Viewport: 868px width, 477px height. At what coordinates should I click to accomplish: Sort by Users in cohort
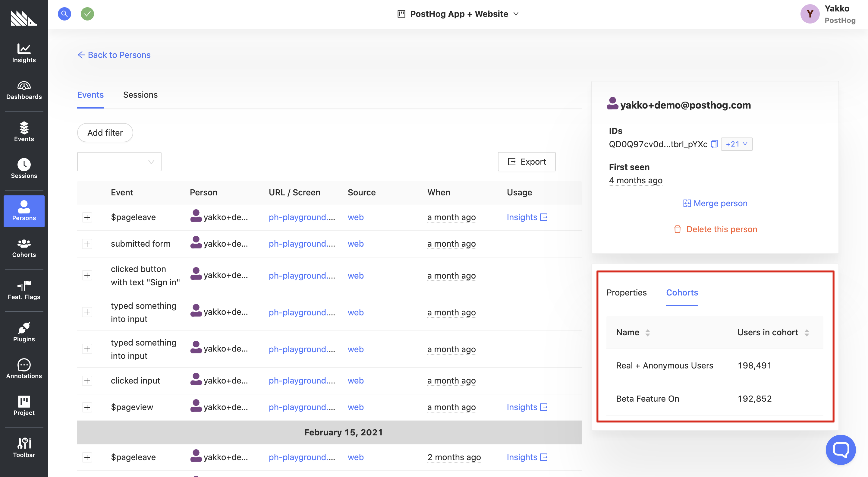(x=773, y=332)
